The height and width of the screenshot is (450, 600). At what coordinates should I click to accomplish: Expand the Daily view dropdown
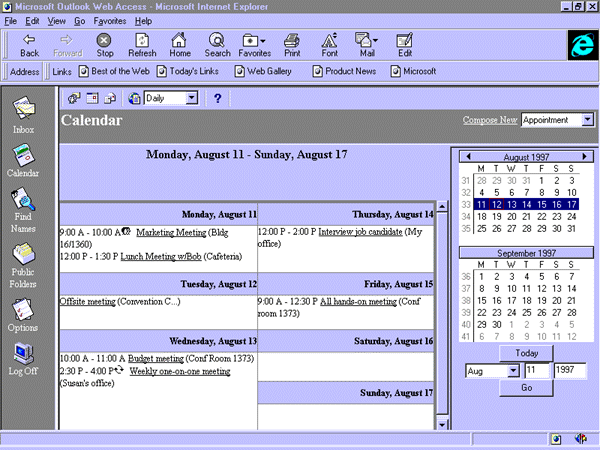(x=191, y=98)
